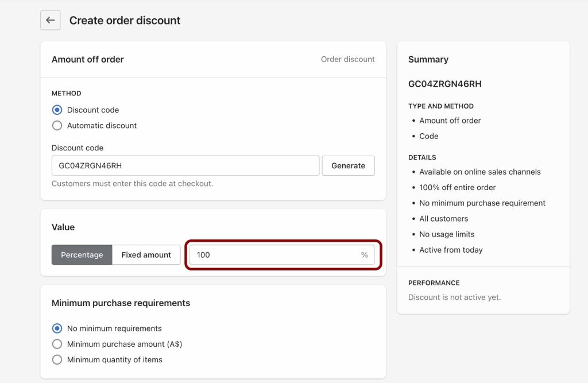Screen dimensions: 588x383
Task: Generate a new discount code
Action: pos(348,165)
